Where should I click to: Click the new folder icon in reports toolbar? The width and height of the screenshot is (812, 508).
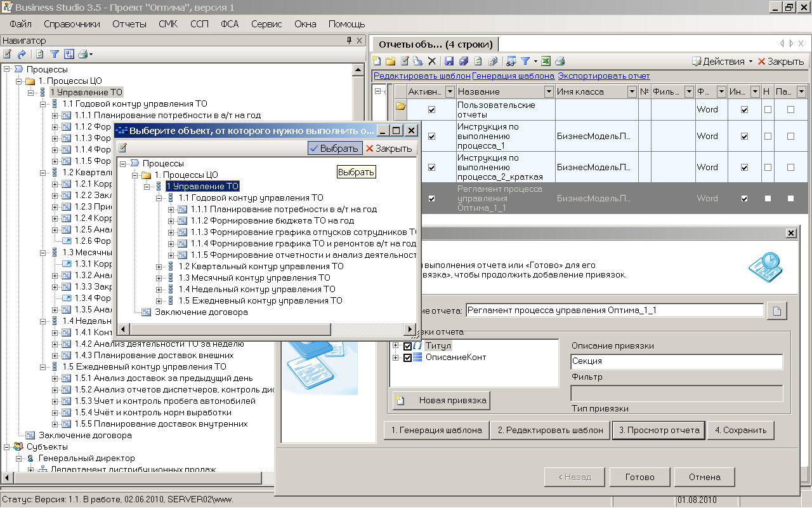point(390,62)
